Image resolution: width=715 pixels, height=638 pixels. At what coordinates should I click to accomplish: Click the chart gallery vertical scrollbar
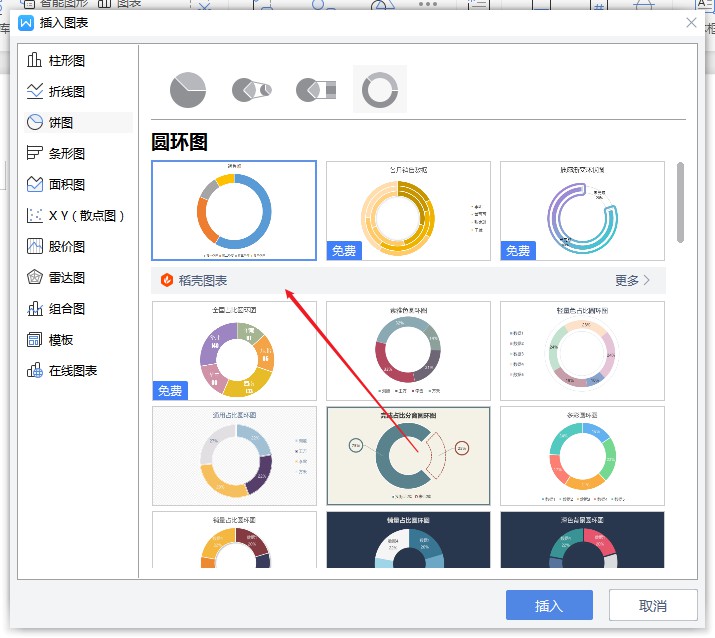tap(680, 202)
